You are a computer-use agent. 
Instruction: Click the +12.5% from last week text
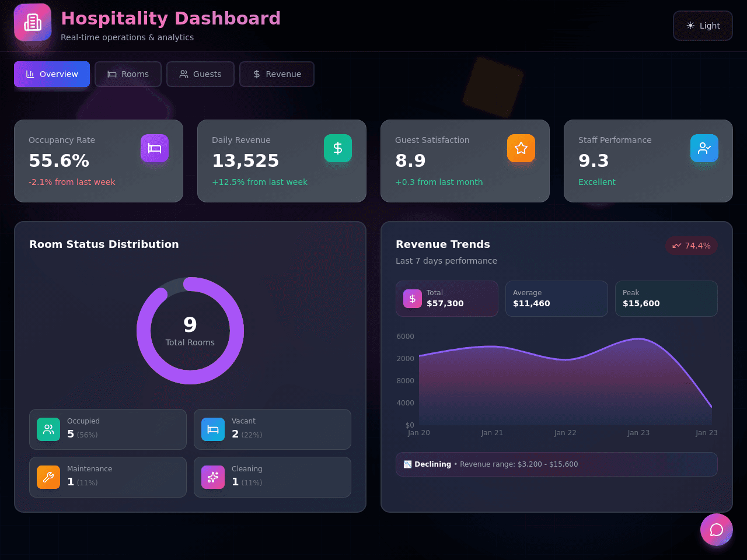pos(260,182)
